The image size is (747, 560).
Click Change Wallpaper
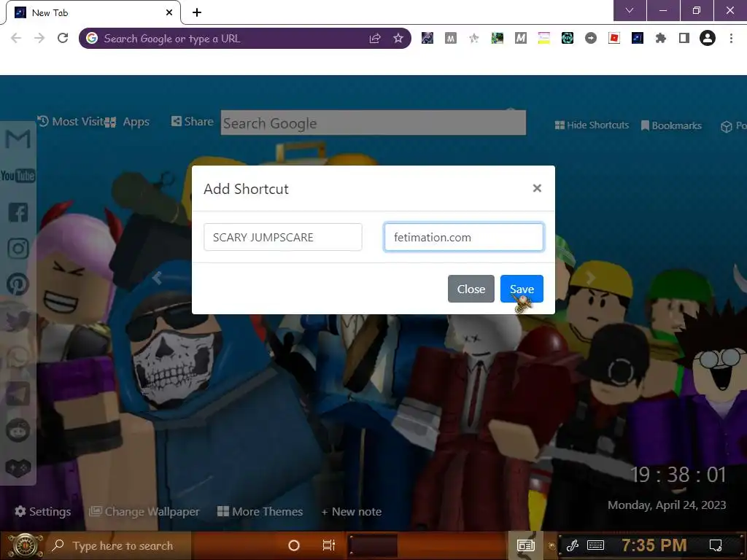click(144, 511)
